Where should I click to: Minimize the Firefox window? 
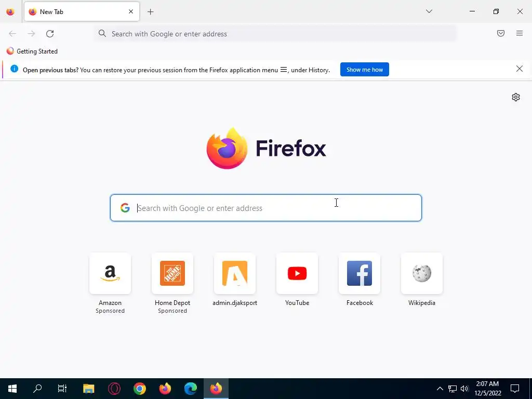472,11
